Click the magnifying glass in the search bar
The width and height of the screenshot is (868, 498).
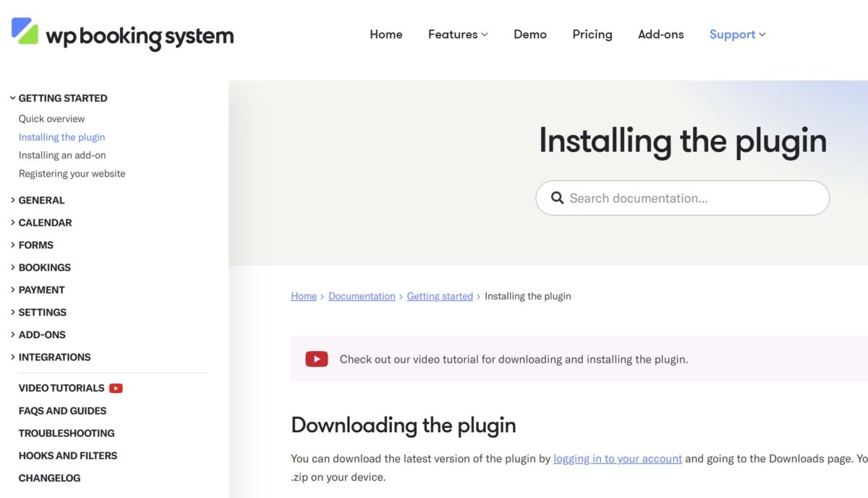pos(557,198)
